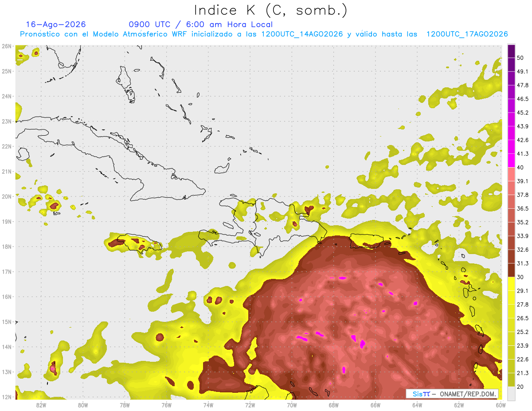Click the '76W' longitude label
532x411 pixels.
(166, 405)
